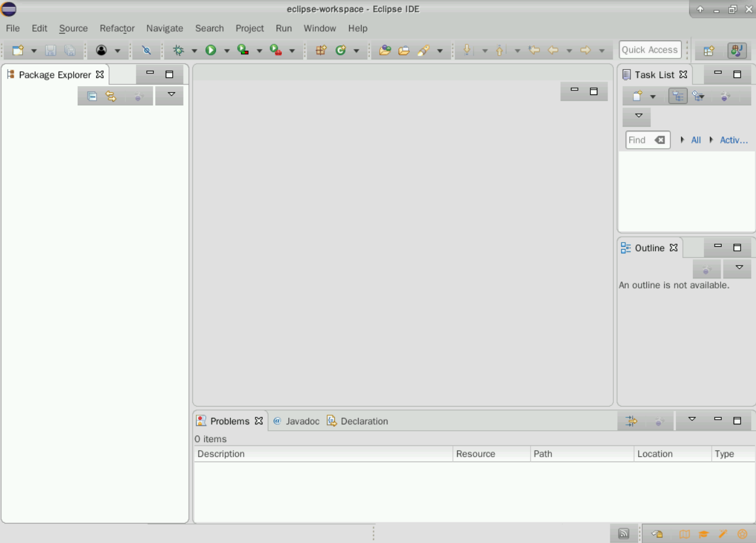The width and height of the screenshot is (756, 543).
Task: Click the Resource column header
Action: pos(475,454)
